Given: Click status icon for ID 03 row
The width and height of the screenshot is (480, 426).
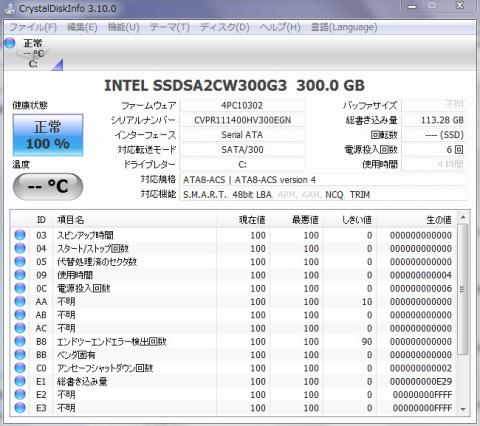Looking at the screenshot, I should point(20,235).
